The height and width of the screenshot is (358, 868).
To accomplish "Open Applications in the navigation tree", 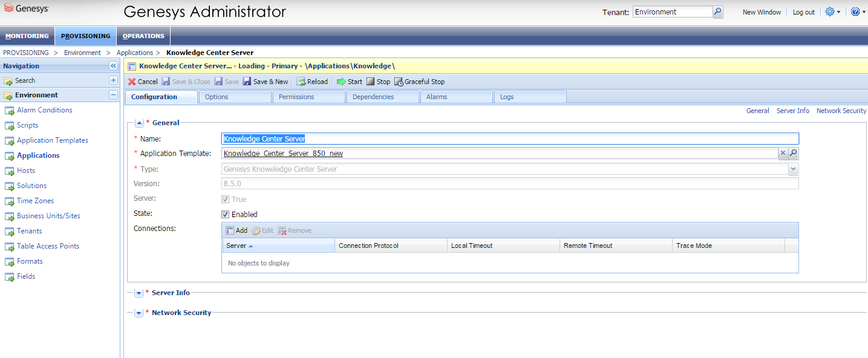I will [38, 155].
